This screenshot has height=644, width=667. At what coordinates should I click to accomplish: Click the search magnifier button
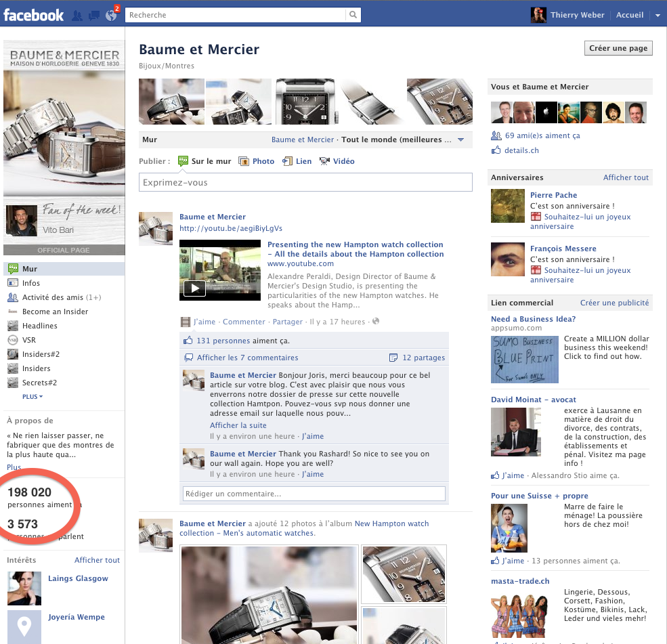pos(353,15)
